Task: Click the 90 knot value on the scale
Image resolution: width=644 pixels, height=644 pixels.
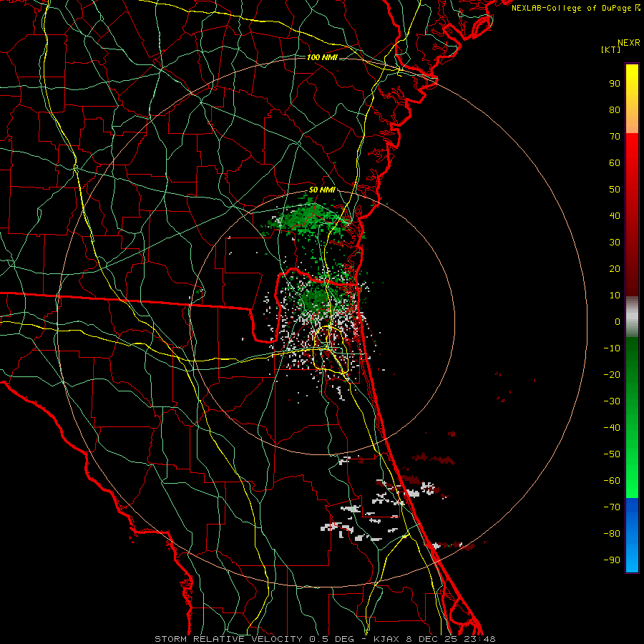Action: [615, 84]
